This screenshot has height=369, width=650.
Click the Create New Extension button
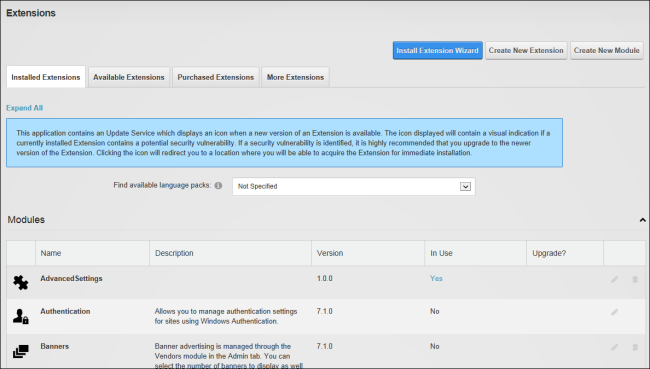pos(526,51)
